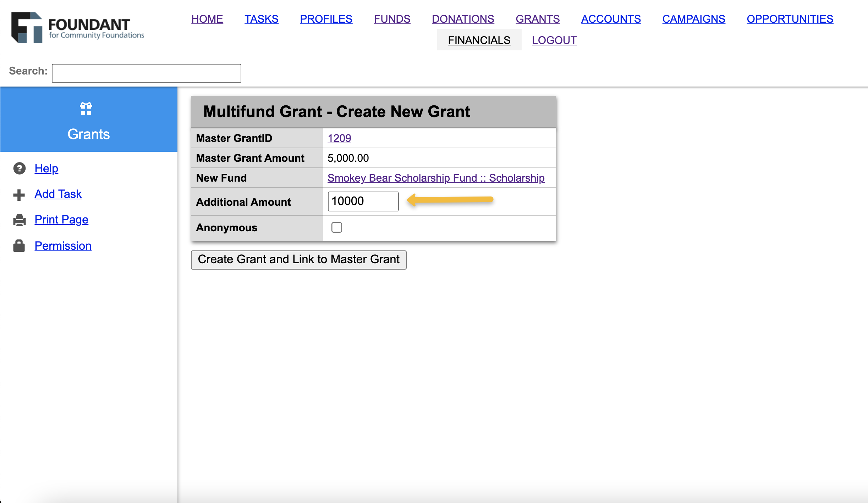Go to CAMPAIGNS
This screenshot has height=503, width=868.
(694, 19)
